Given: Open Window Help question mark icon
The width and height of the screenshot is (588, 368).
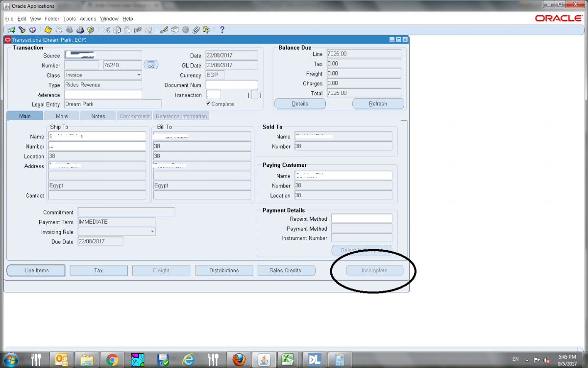Looking at the screenshot, I should point(222,30).
